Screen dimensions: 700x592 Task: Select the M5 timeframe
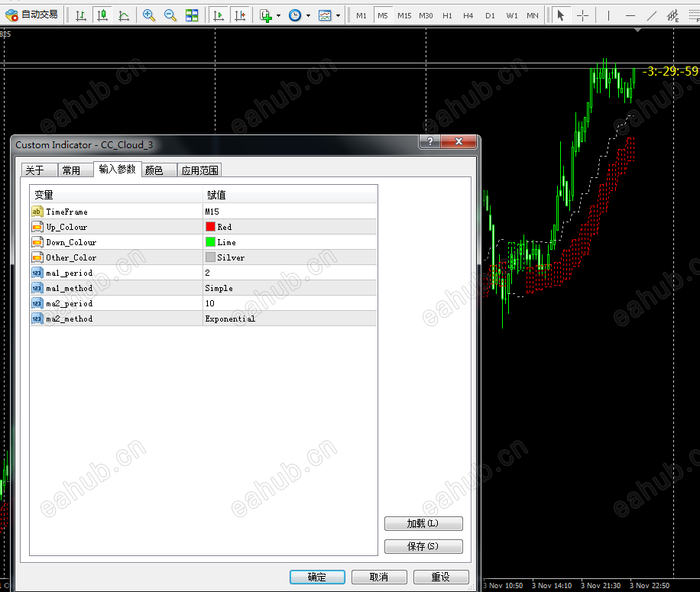[383, 15]
